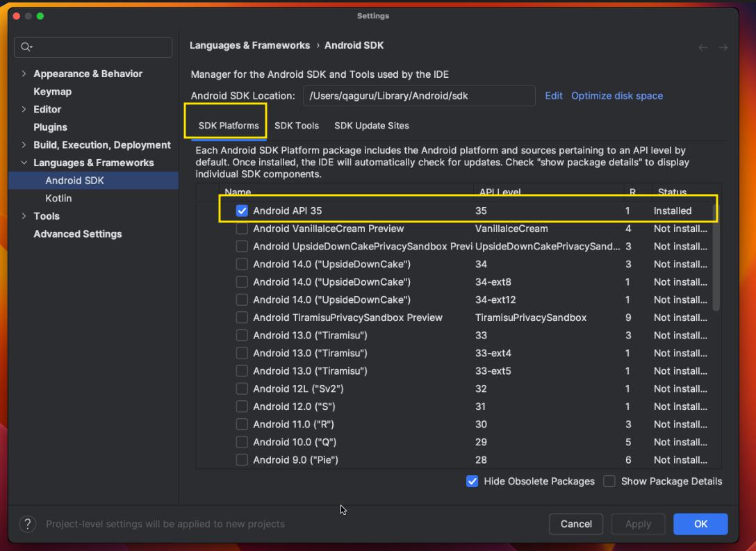
Task: Disable Hide Obsolete Packages checkbox
Action: (x=472, y=481)
